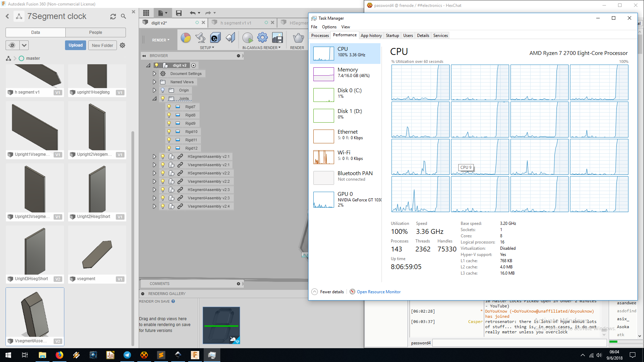Start In-Canvas Render sphere icon
The height and width of the screenshot is (362, 644).
[248, 37]
